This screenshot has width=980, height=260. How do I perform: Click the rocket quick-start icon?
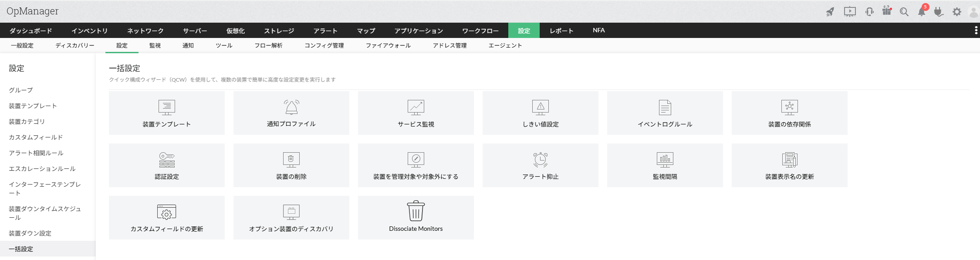tap(830, 12)
